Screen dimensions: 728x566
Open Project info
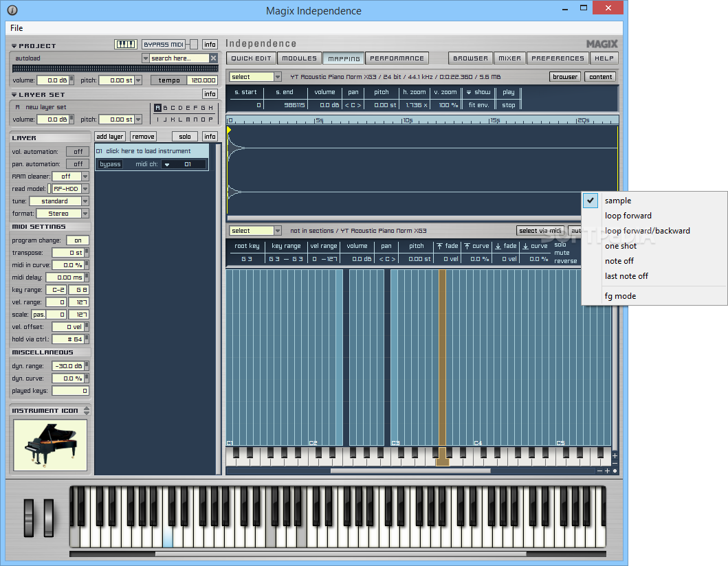(210, 45)
